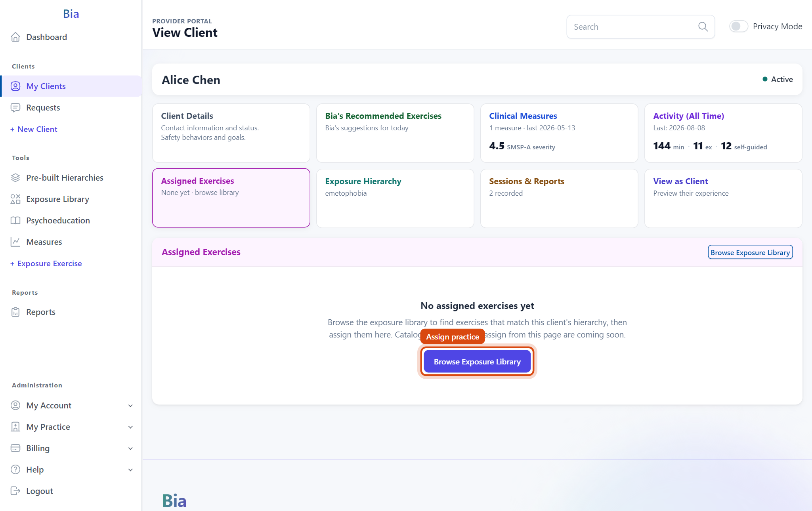Toggle the Privacy Mode switch
The width and height of the screenshot is (812, 511).
(x=738, y=26)
